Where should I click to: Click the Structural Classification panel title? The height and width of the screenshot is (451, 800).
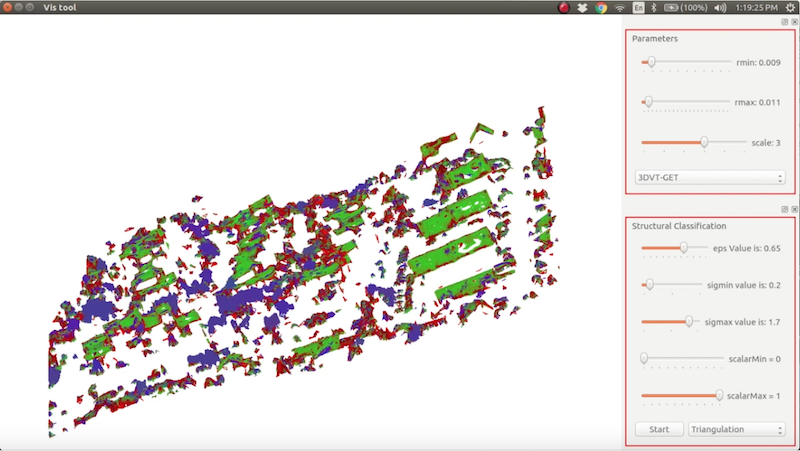[679, 226]
